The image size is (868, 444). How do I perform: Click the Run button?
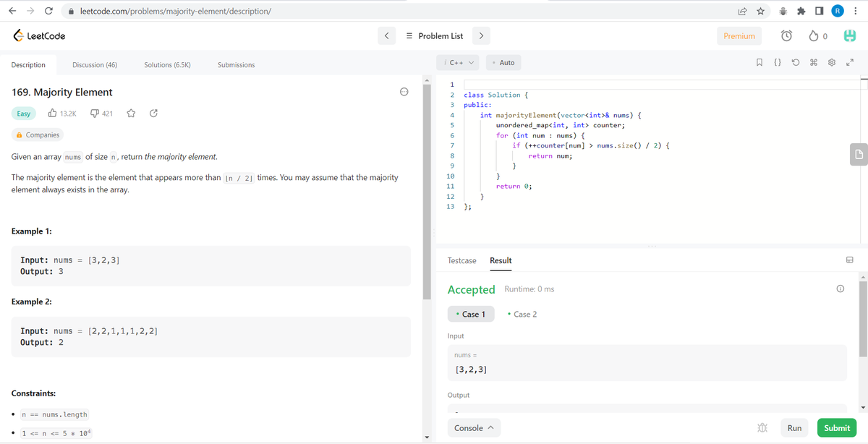[x=794, y=428]
